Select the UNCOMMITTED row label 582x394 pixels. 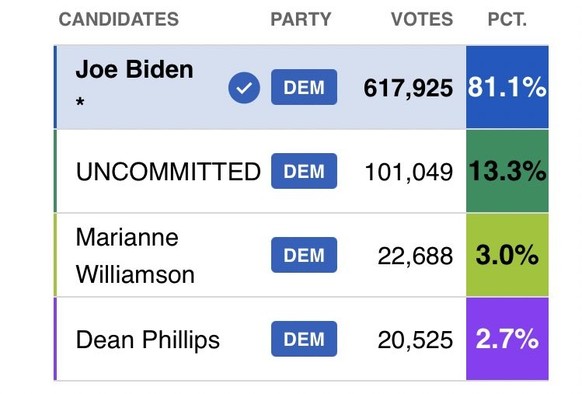(x=168, y=172)
